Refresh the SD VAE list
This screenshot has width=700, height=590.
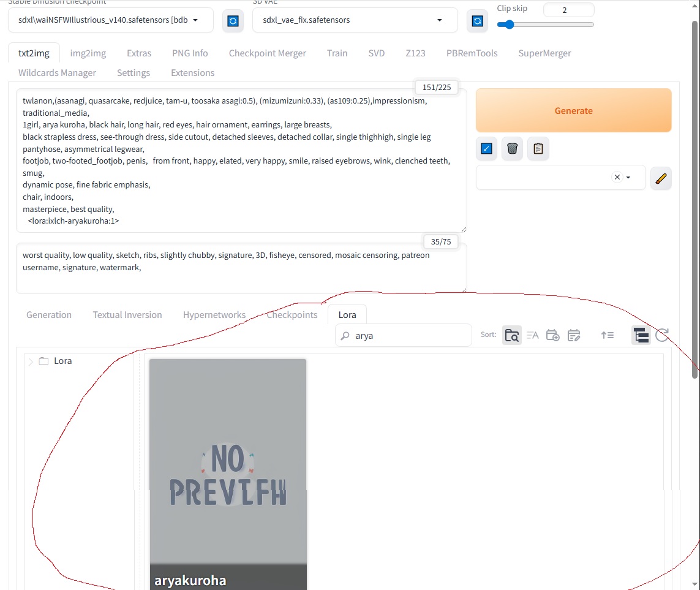click(x=477, y=21)
